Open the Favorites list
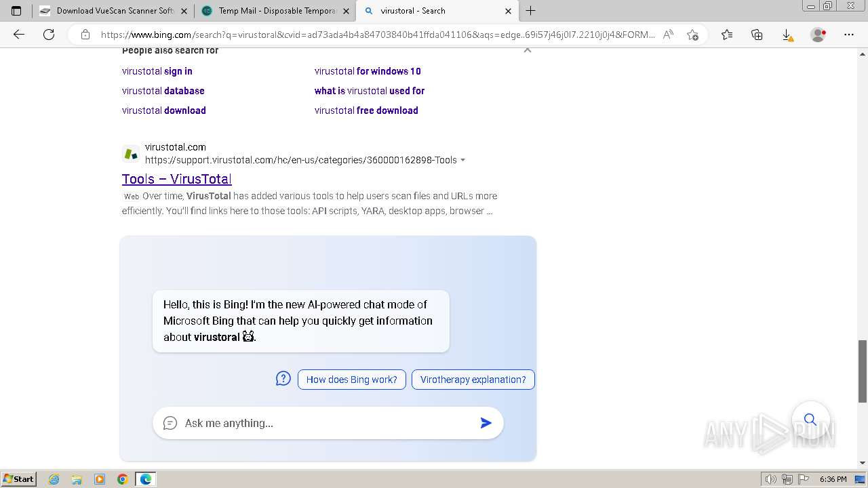Viewport: 868px width, 488px height. pos(727,35)
